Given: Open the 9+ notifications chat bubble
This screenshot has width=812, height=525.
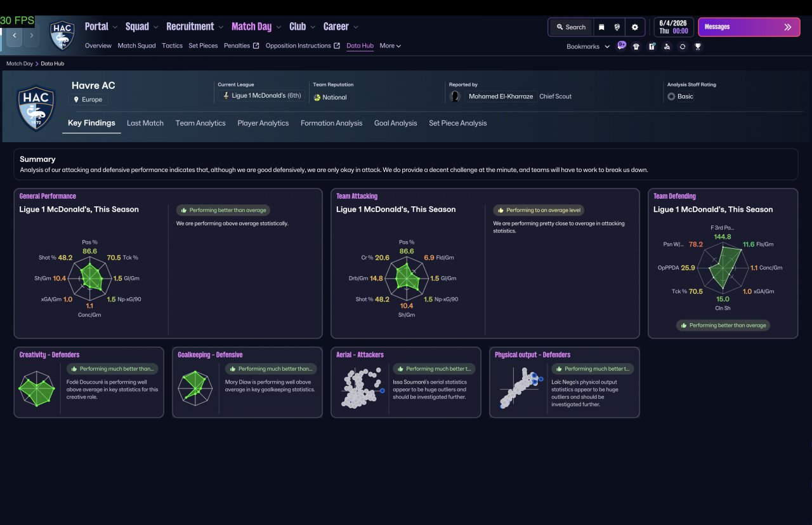Looking at the screenshot, I should [621, 46].
